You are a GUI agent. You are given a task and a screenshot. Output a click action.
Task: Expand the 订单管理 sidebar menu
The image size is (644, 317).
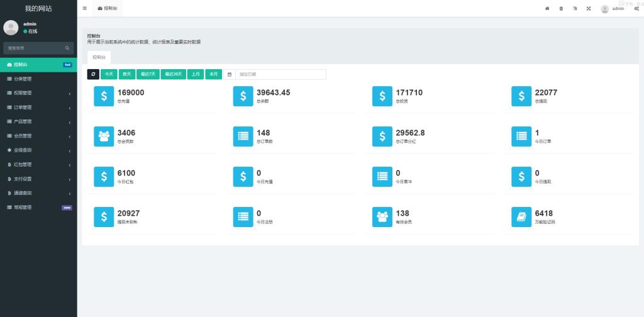(38, 108)
